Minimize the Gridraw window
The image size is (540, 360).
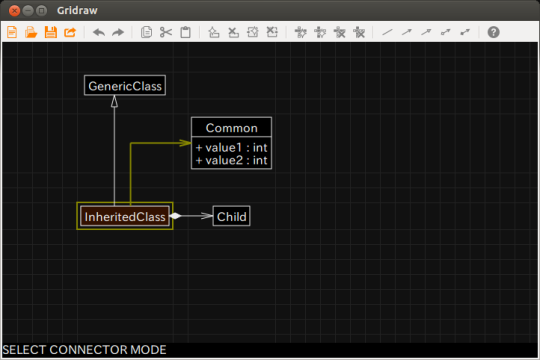tap(28, 11)
